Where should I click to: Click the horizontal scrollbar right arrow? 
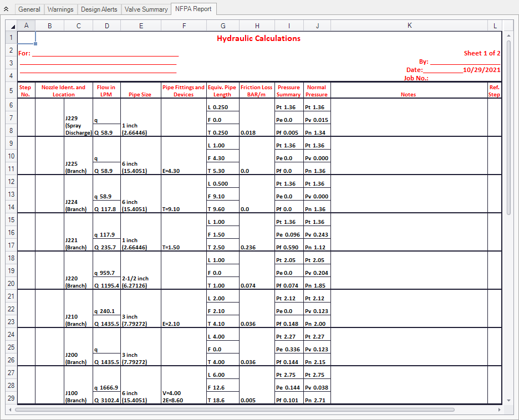tap(499, 410)
